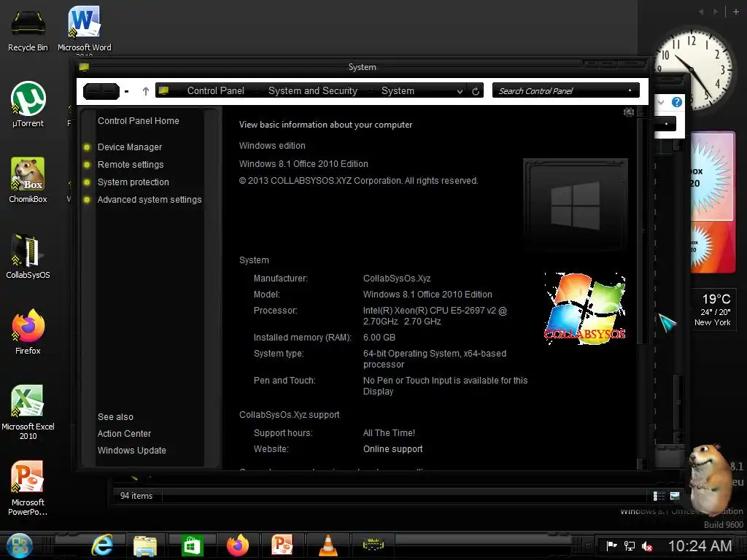Screen dimensions: 747x560
Task: Refresh the System page
Action: (476, 91)
